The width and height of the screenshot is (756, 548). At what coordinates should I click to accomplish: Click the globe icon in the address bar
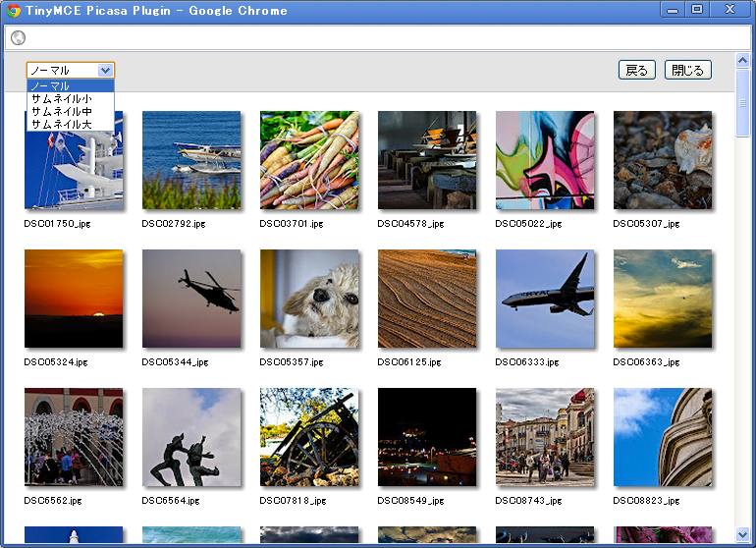pyautogui.click(x=18, y=37)
